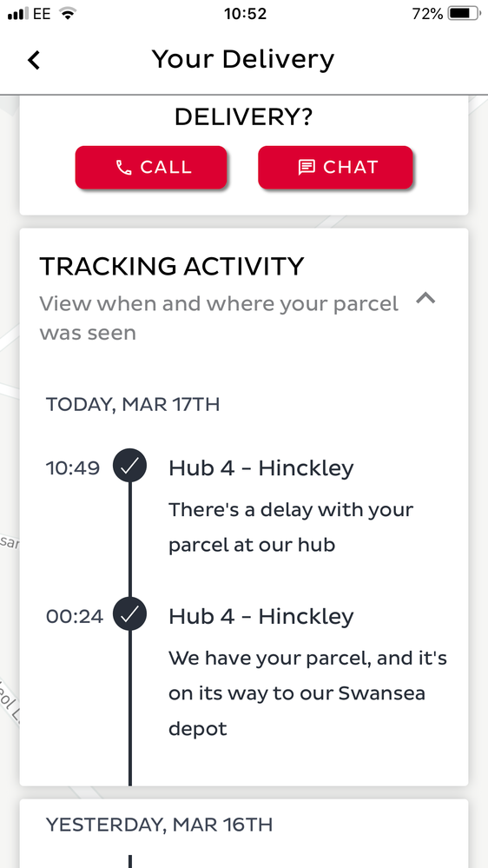Tap the Wi-Fi icon in status bar

click(x=68, y=14)
